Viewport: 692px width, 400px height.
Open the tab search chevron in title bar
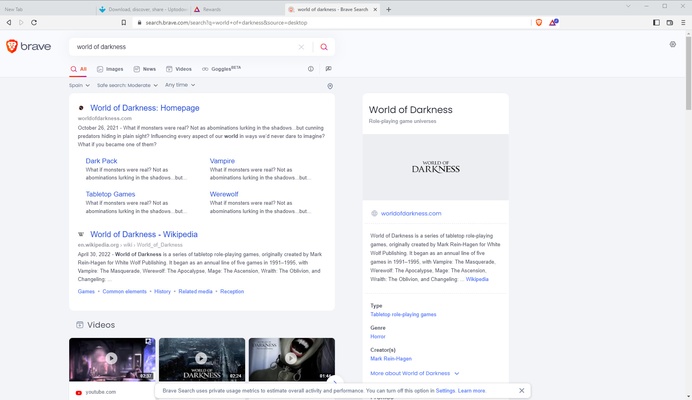point(628,6)
